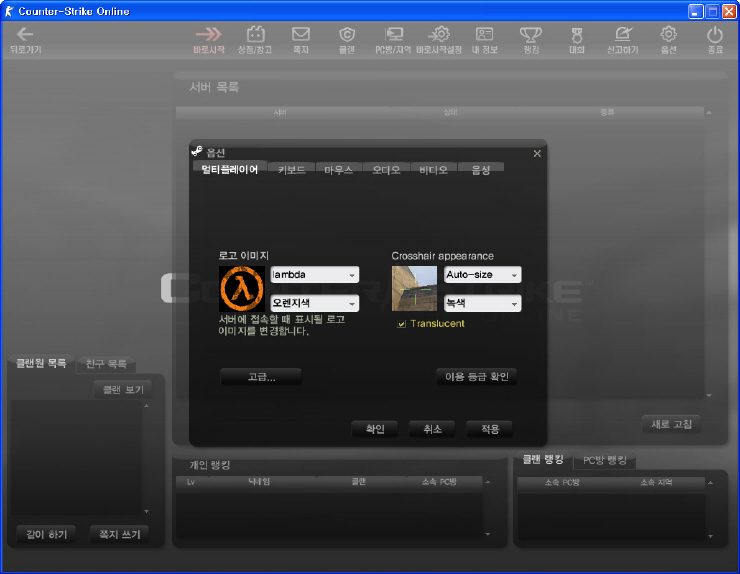Screen dimensions: 740x574
Task: Open the 바로시작설정 quick start settings icon
Action: pyautogui.click(x=439, y=34)
